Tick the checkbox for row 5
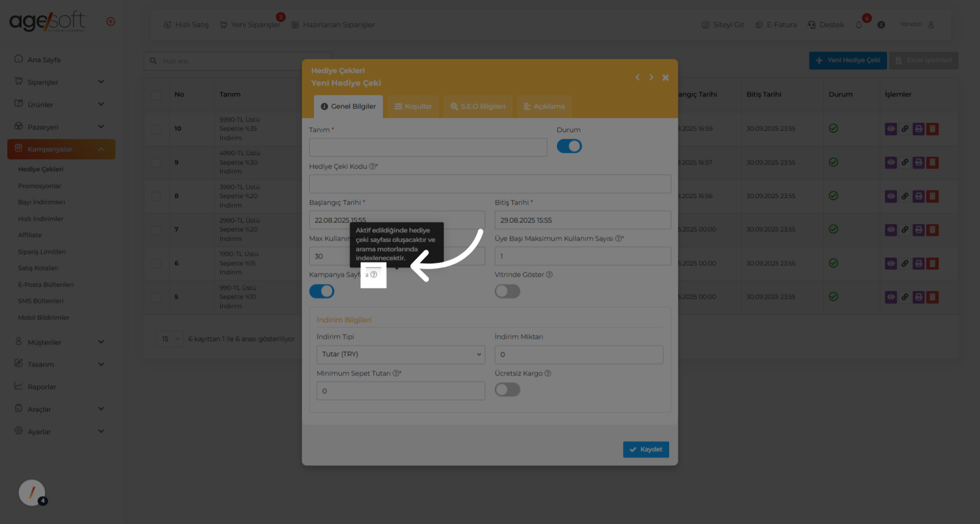The image size is (980, 524). [x=156, y=297]
